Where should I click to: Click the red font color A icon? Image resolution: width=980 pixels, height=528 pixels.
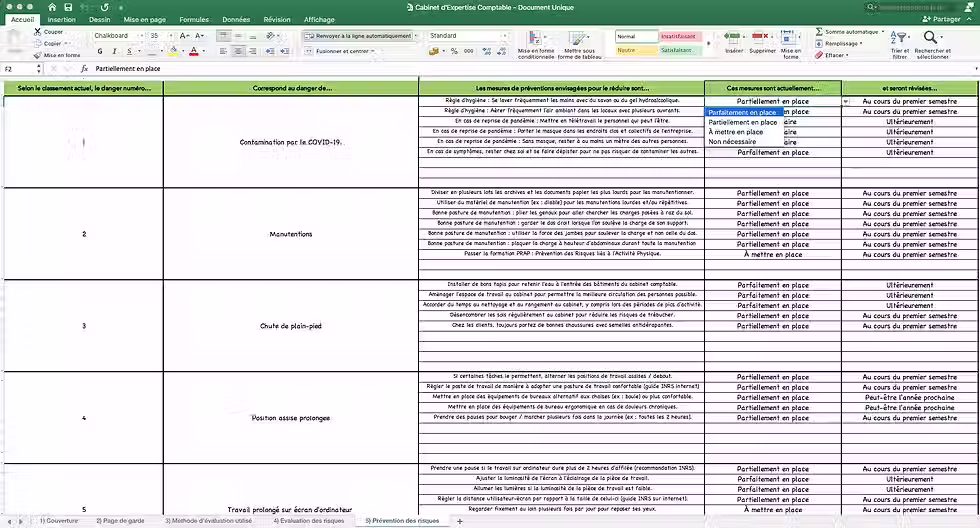[194, 51]
